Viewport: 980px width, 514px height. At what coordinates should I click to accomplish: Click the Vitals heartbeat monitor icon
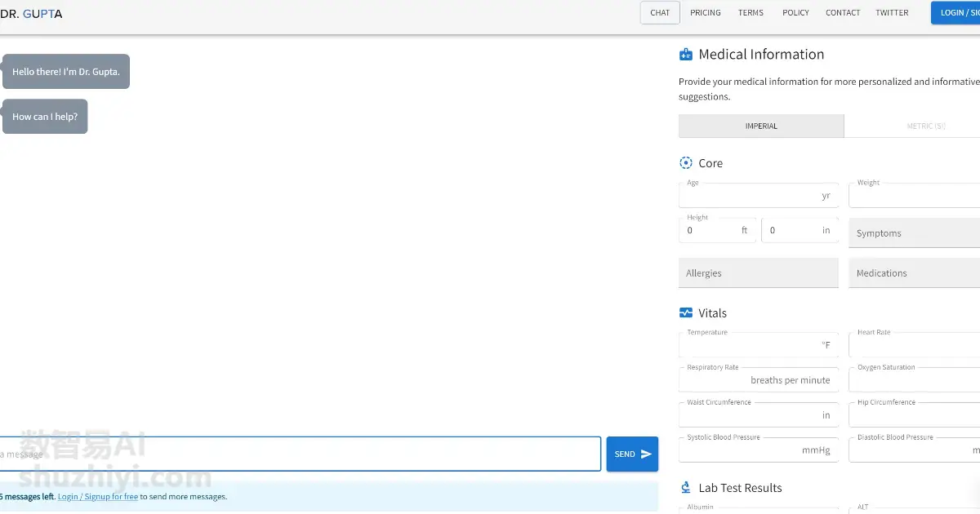686,312
